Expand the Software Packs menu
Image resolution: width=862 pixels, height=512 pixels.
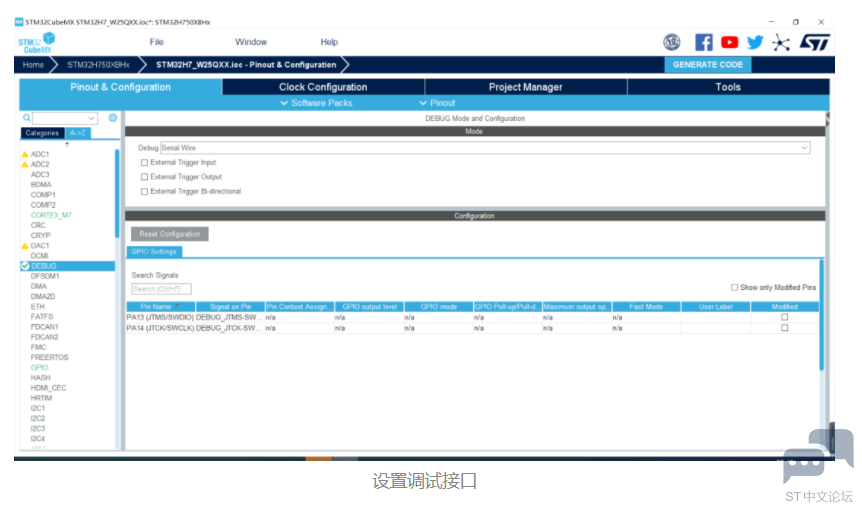coord(316,103)
